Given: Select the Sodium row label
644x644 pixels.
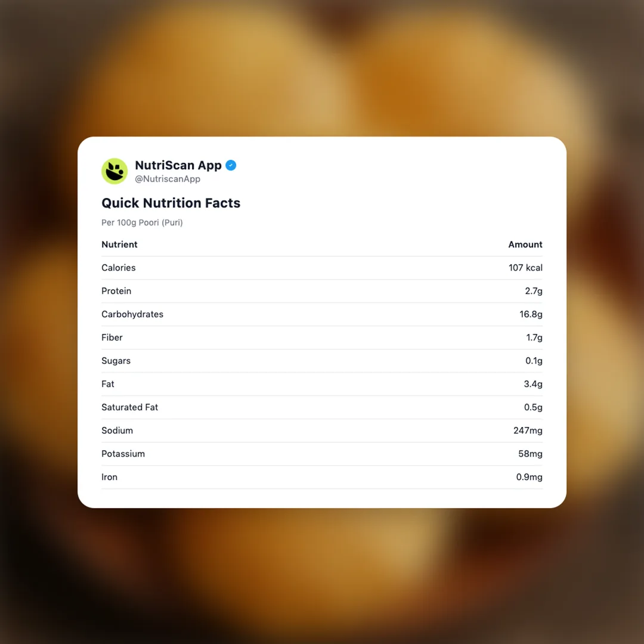Looking at the screenshot, I should pyautogui.click(x=117, y=431).
